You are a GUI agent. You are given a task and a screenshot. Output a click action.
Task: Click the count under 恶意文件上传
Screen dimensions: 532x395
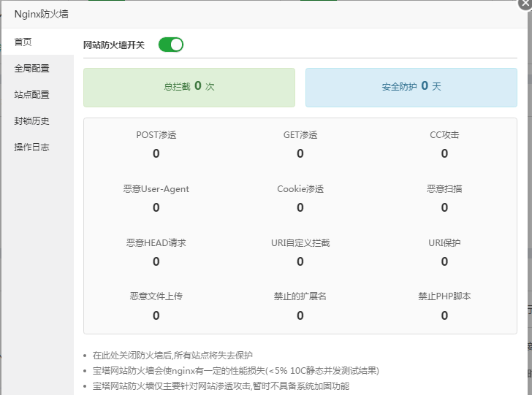[156, 315]
